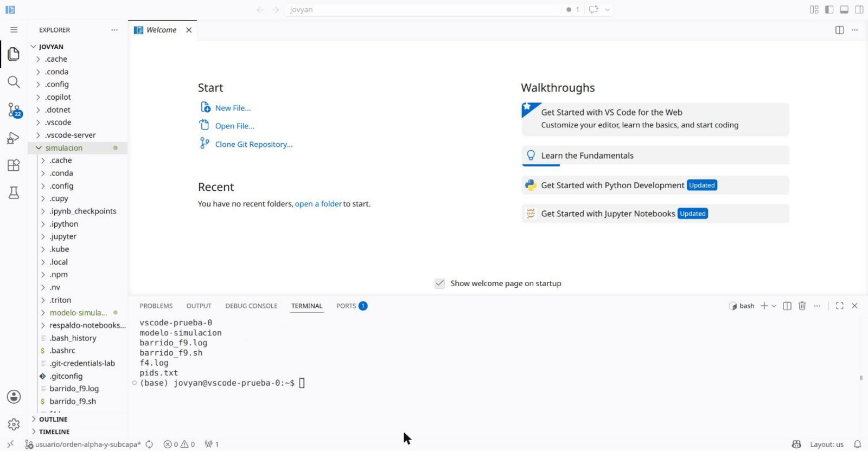The height and width of the screenshot is (451, 868).
Task: Maximize the terminal panel size
Action: 840,306
